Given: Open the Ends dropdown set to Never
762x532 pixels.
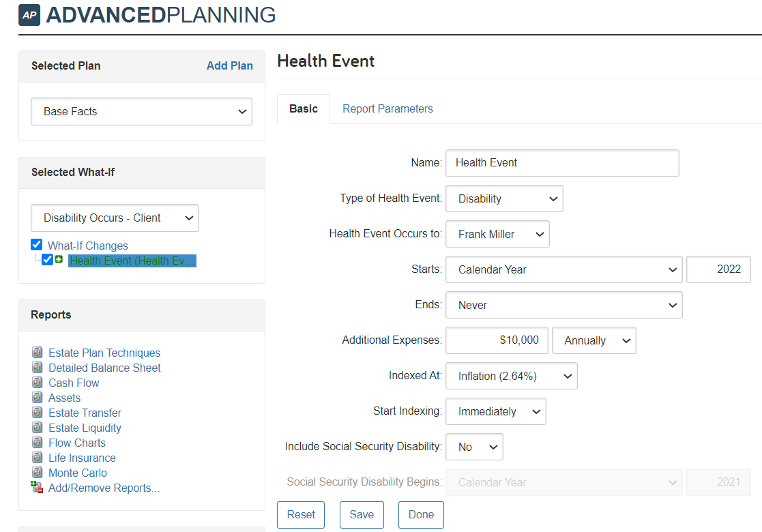Looking at the screenshot, I should point(563,305).
